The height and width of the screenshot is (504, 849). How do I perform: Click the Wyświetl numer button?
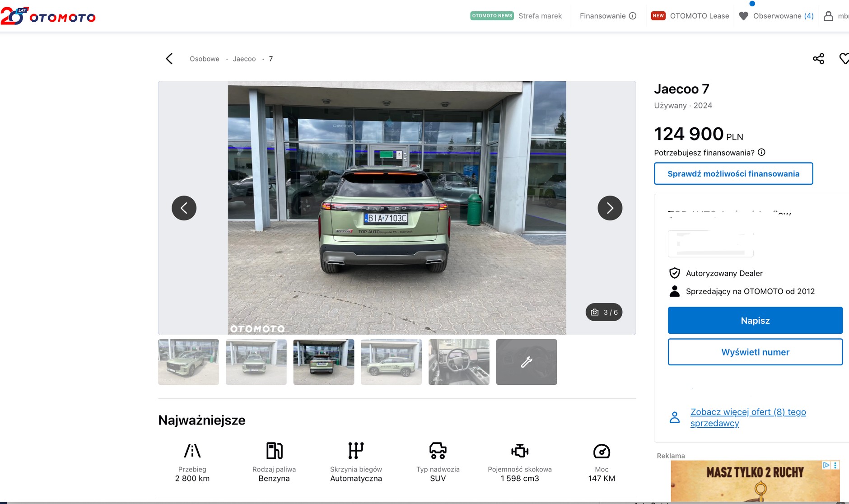[x=755, y=352]
